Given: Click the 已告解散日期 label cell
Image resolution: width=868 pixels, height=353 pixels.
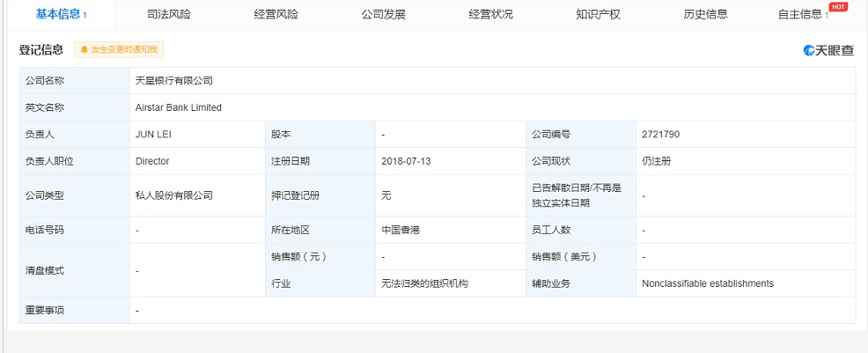Looking at the screenshot, I should pyautogui.click(x=581, y=195).
